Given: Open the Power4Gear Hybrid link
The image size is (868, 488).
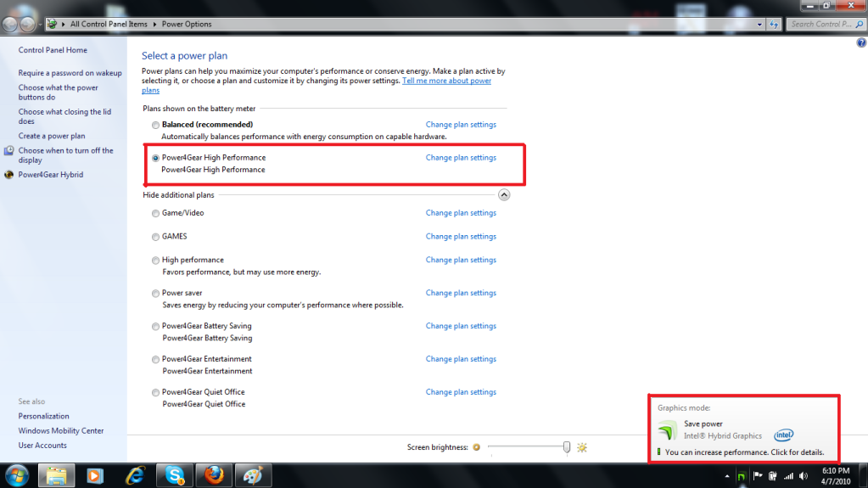Looking at the screenshot, I should [x=50, y=175].
